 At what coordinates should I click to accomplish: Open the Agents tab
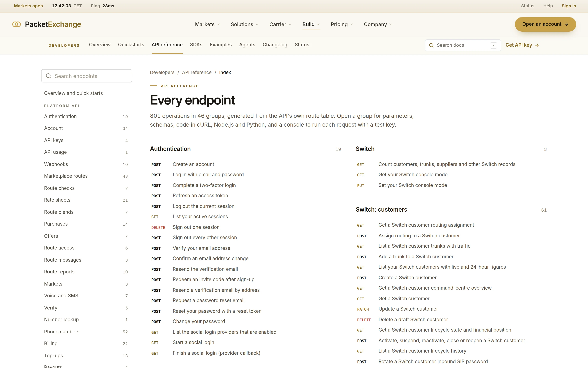pos(247,45)
